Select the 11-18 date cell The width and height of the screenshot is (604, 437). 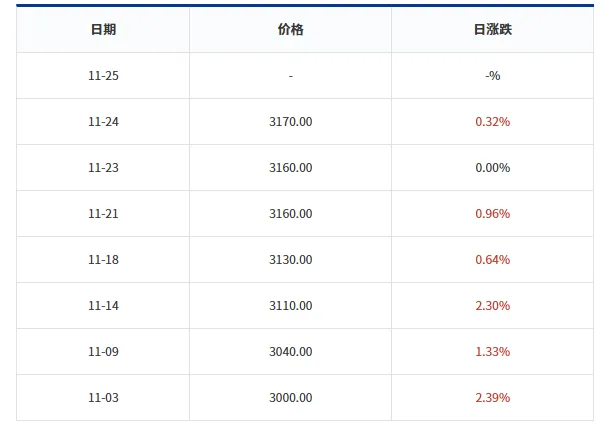click(103, 260)
